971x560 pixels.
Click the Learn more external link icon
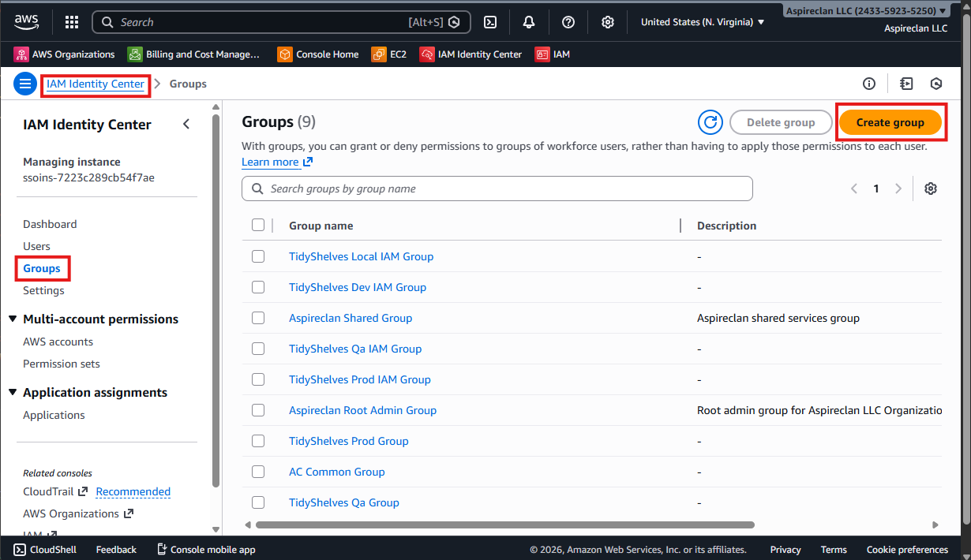click(308, 162)
